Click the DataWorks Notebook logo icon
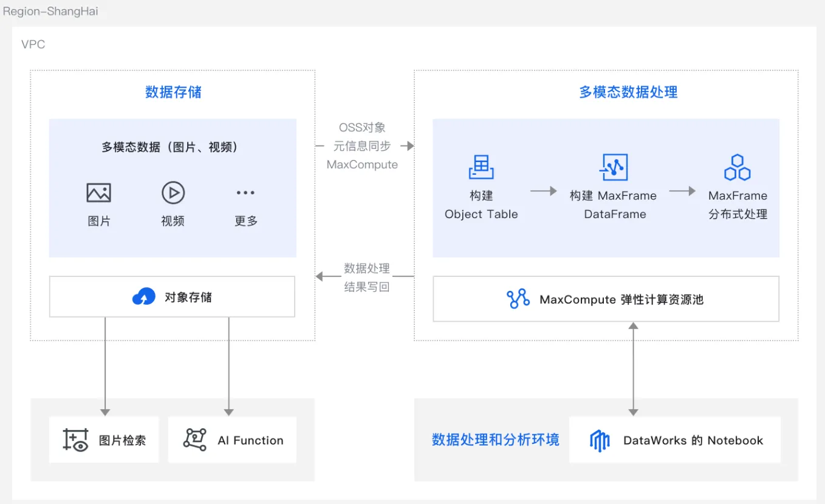The image size is (825, 504). coord(600,441)
